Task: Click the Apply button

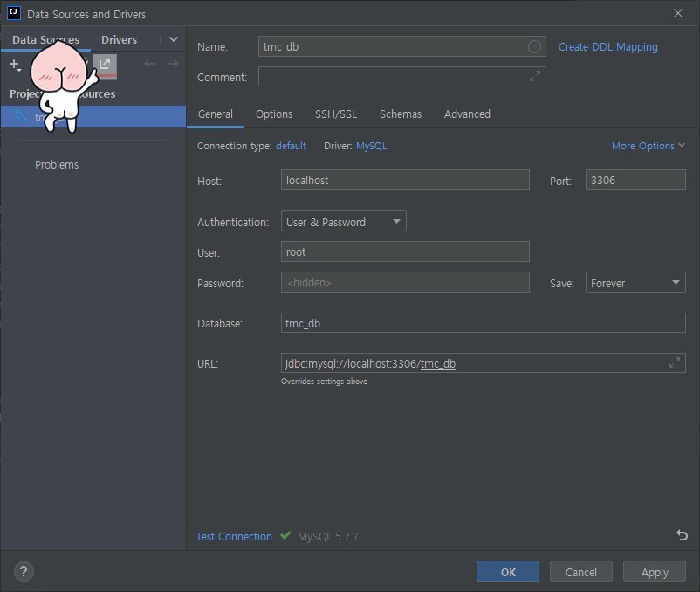Action: tap(655, 571)
